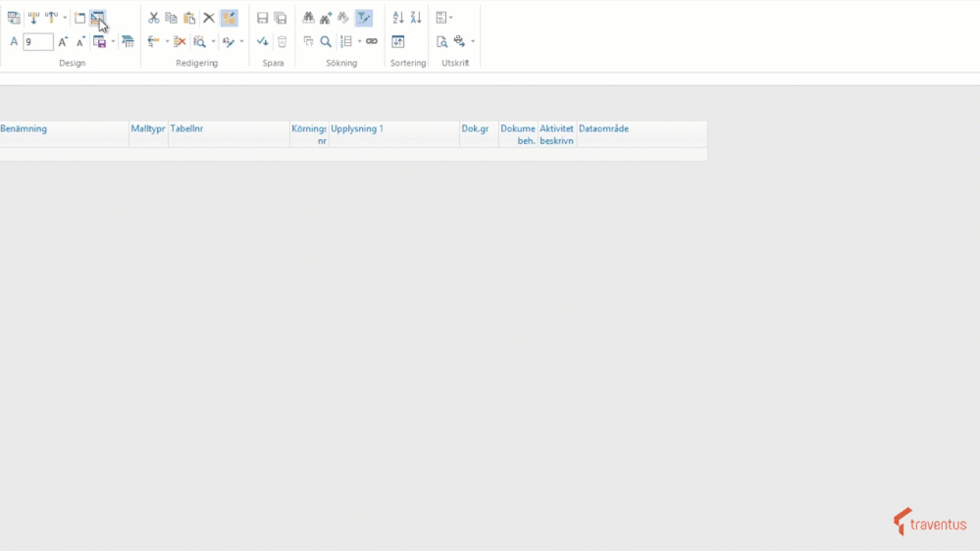Click the letter A font icon
The image size is (980, 551).
14,42
